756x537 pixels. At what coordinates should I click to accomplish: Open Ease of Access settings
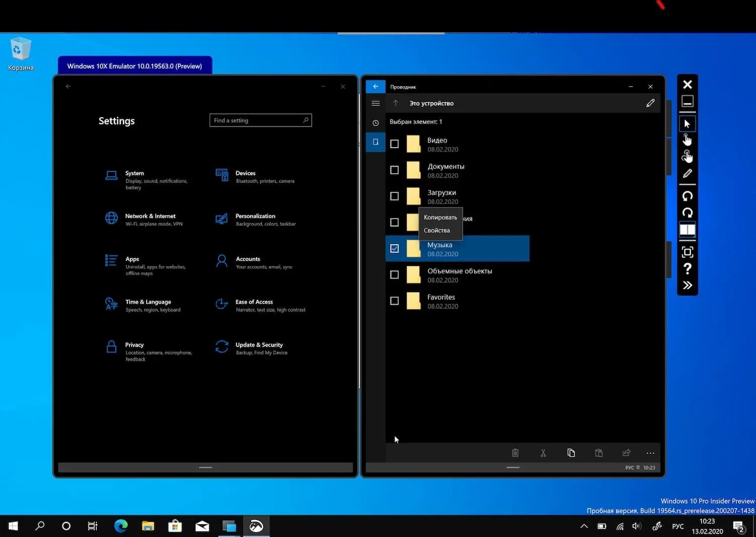click(260, 305)
